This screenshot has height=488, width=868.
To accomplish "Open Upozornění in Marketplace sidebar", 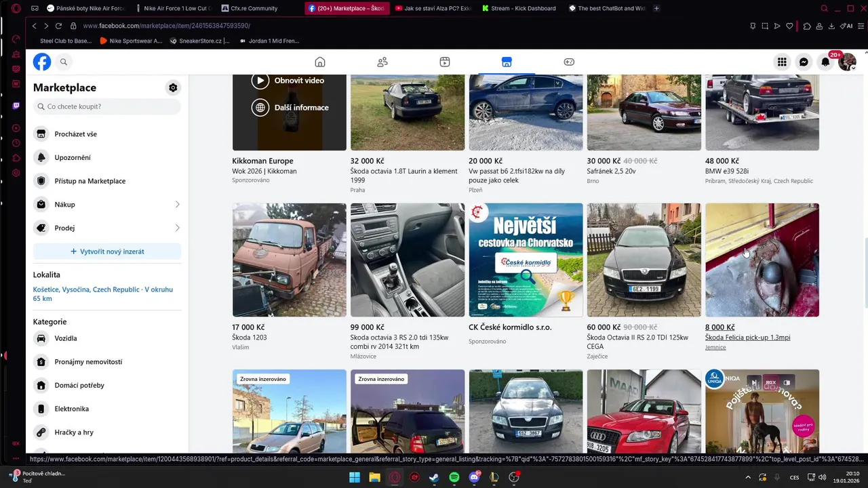I will coord(107,158).
